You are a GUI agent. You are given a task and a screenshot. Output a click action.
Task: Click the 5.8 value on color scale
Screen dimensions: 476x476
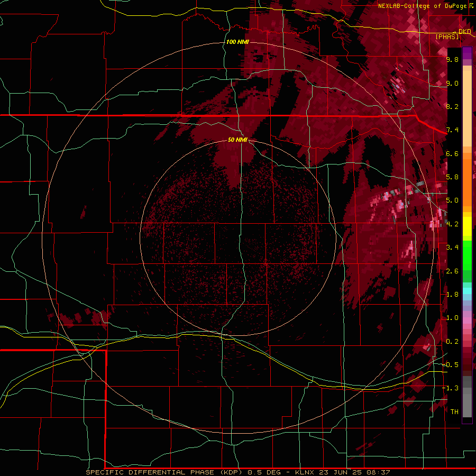pos(452,177)
